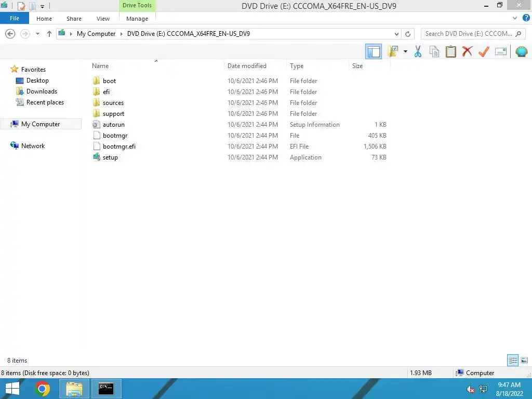Go up one level with Up arrow
532x399 pixels.
click(49, 34)
